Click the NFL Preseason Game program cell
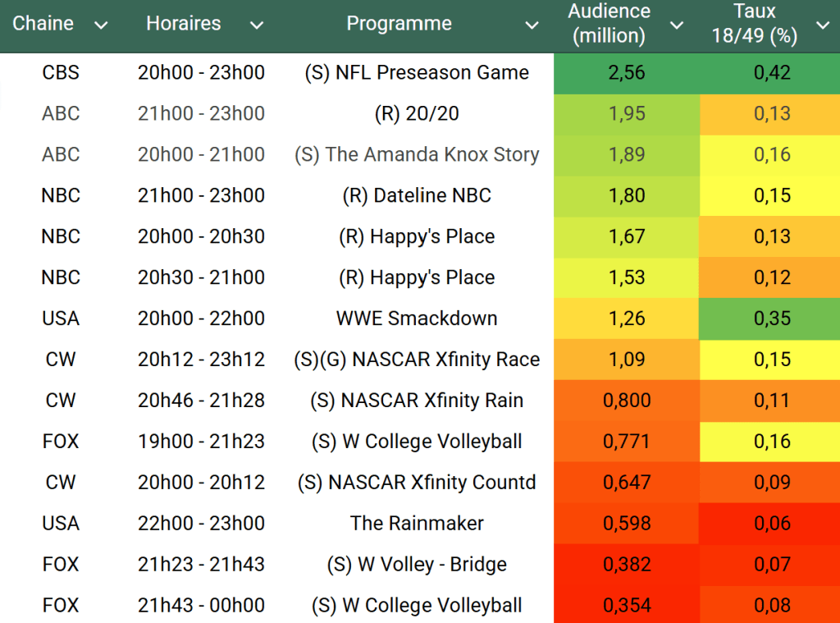This screenshot has width=840, height=623. click(x=417, y=73)
